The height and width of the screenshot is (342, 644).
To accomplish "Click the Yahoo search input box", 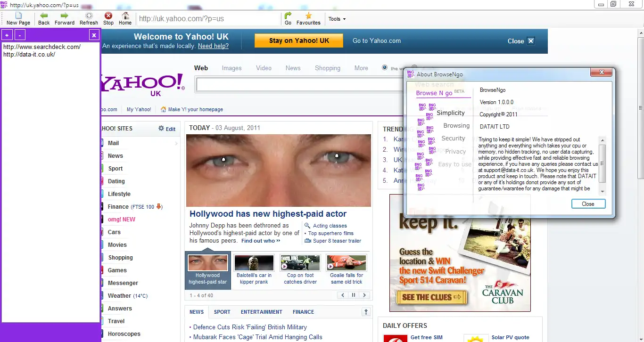I will coord(301,85).
